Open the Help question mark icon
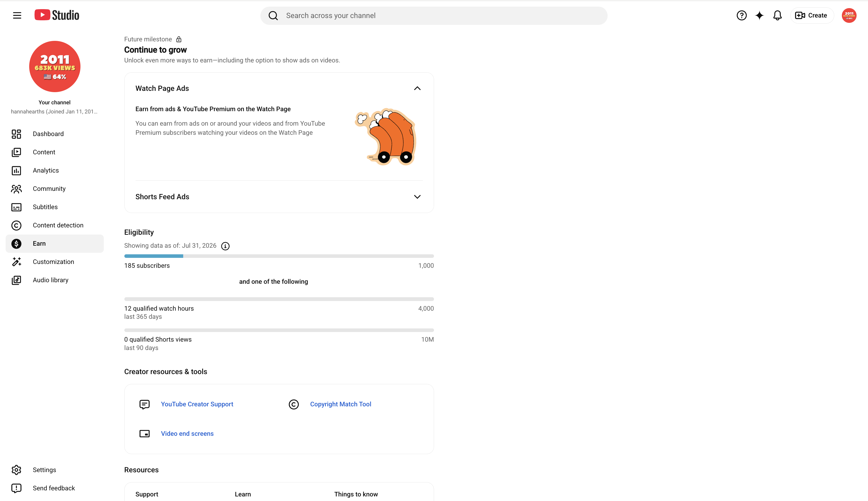Image resolution: width=868 pixels, height=501 pixels. point(741,15)
